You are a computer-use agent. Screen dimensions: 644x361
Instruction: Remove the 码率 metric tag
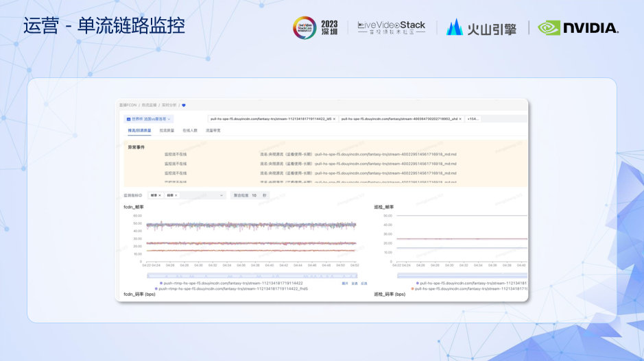[x=176, y=195]
